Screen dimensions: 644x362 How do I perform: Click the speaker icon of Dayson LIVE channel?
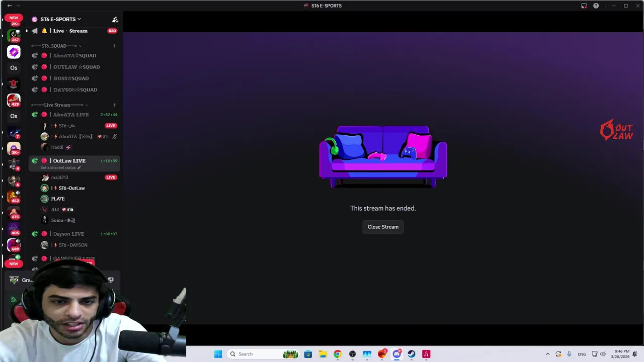34,234
